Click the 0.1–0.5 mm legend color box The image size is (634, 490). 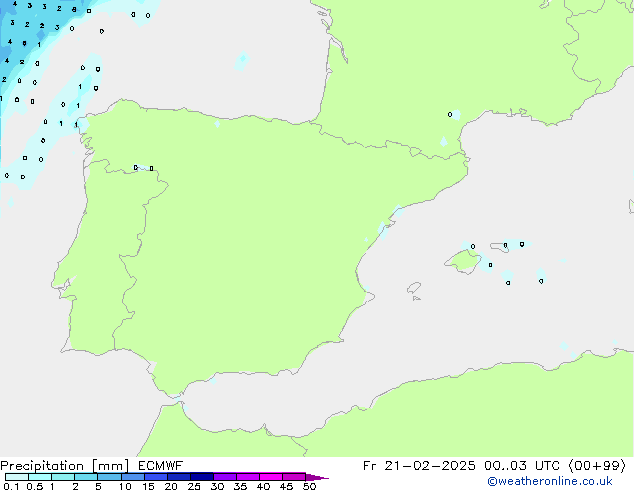pyautogui.click(x=17, y=477)
